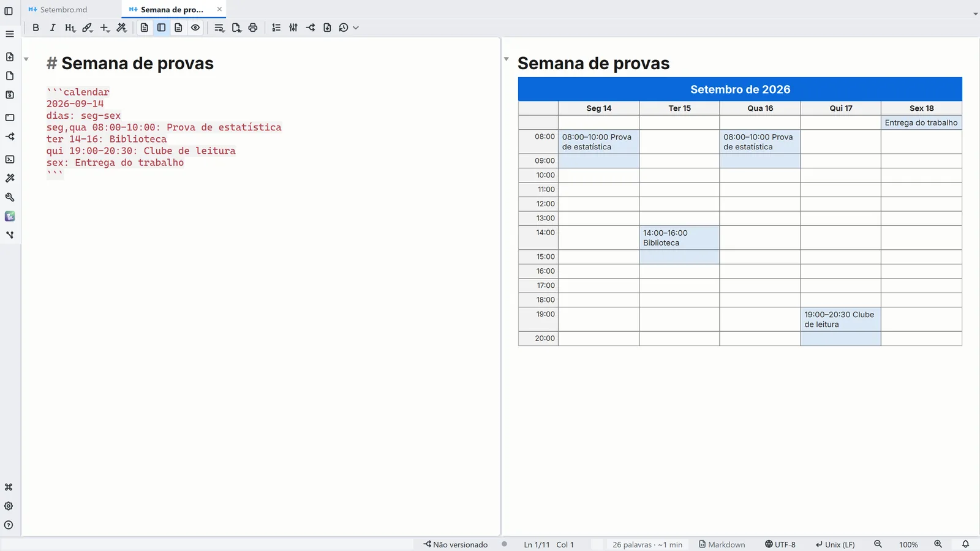Toggle the sidebar panel icon at top-left
Screen dimensions: 980x551
point(9,10)
